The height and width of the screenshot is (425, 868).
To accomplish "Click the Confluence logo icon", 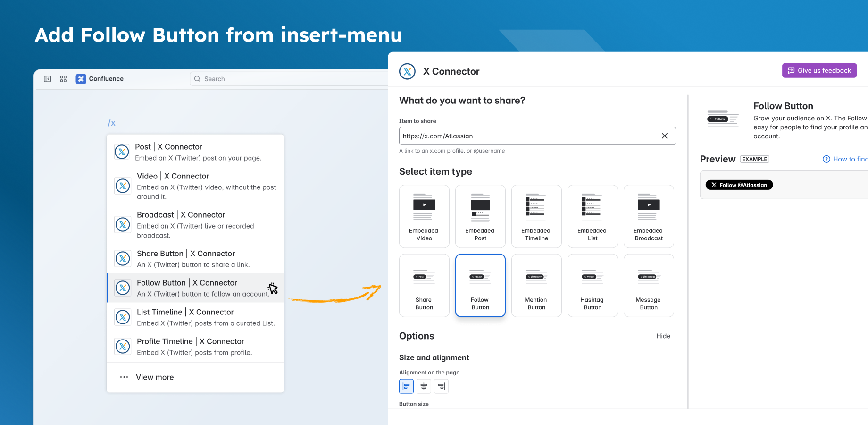I will [81, 79].
